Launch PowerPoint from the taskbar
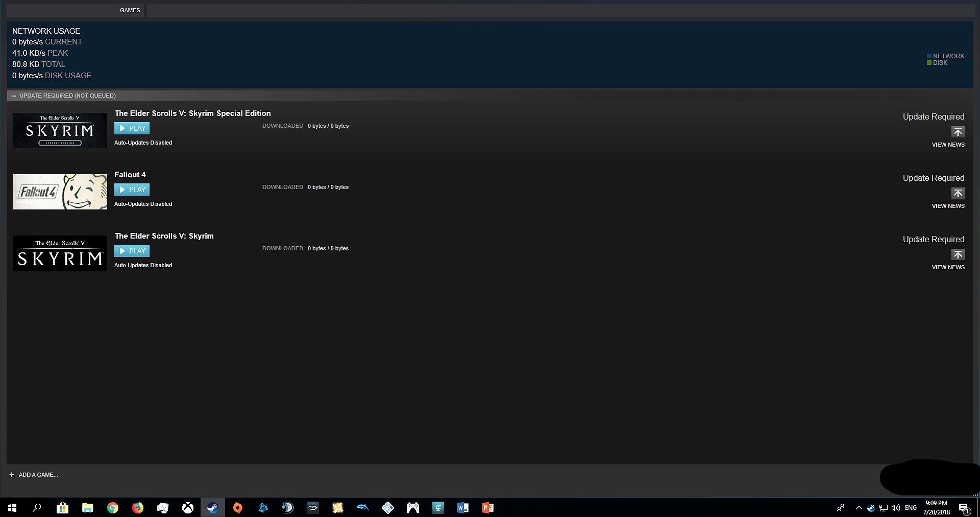The image size is (980, 517). [x=488, y=508]
